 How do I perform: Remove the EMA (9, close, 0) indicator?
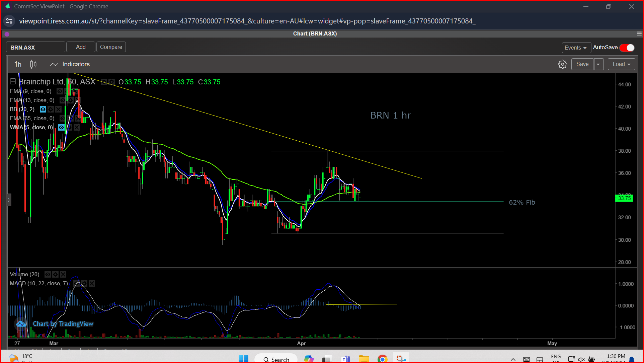[75, 91]
